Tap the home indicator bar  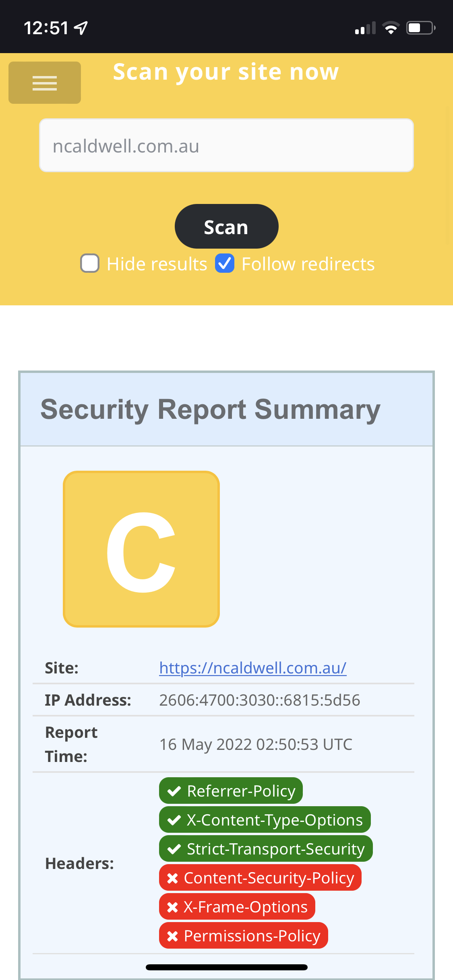tap(226, 967)
